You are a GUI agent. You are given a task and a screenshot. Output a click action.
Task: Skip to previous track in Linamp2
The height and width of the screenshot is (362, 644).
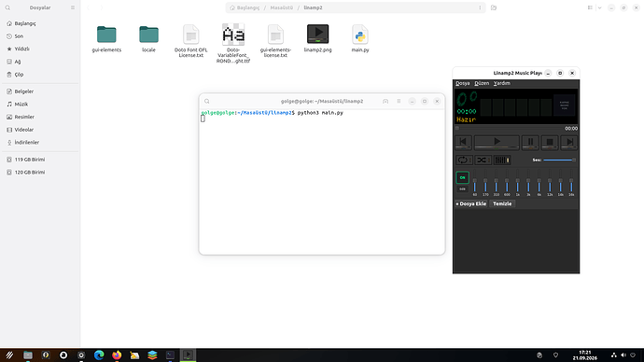pos(463,142)
